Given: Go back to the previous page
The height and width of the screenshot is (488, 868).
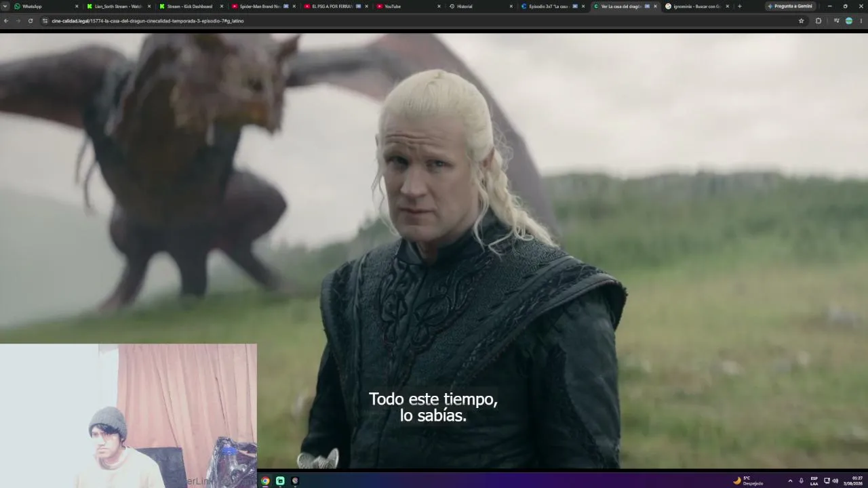Looking at the screenshot, I should coord(6,21).
